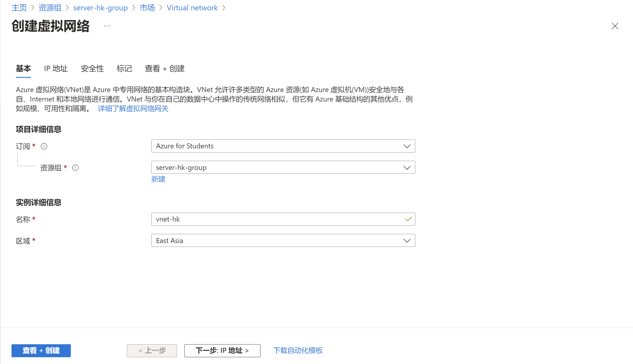
Task: Navigate to 主页 in breadcrumb
Action: click(19, 8)
